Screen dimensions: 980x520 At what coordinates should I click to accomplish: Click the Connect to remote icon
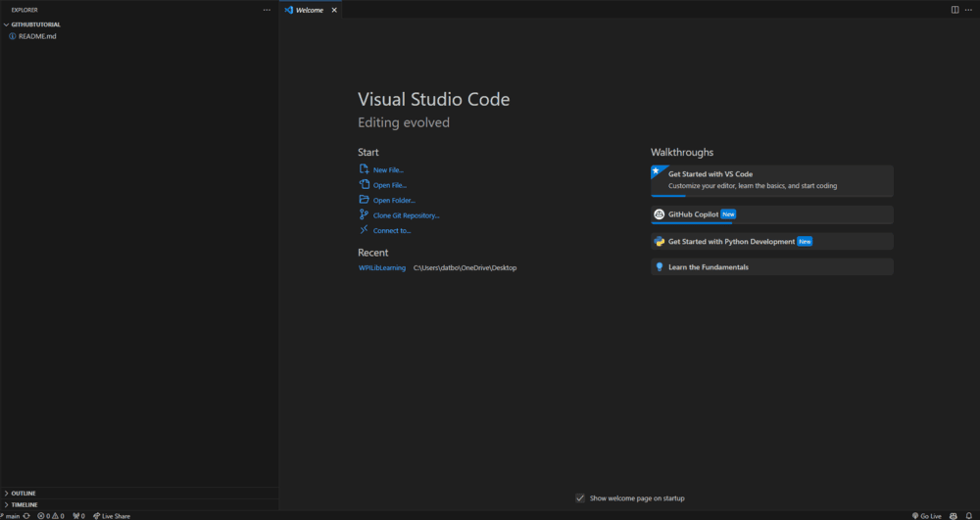[364, 230]
